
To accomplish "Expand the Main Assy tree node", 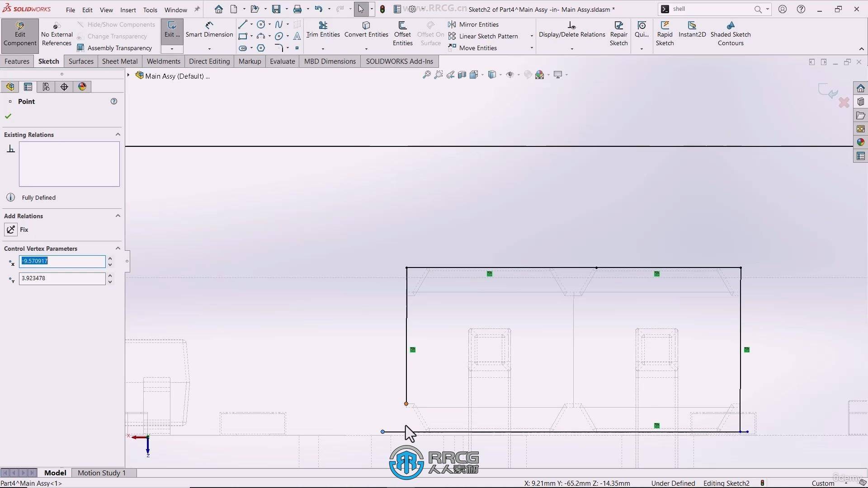I will tap(129, 75).
